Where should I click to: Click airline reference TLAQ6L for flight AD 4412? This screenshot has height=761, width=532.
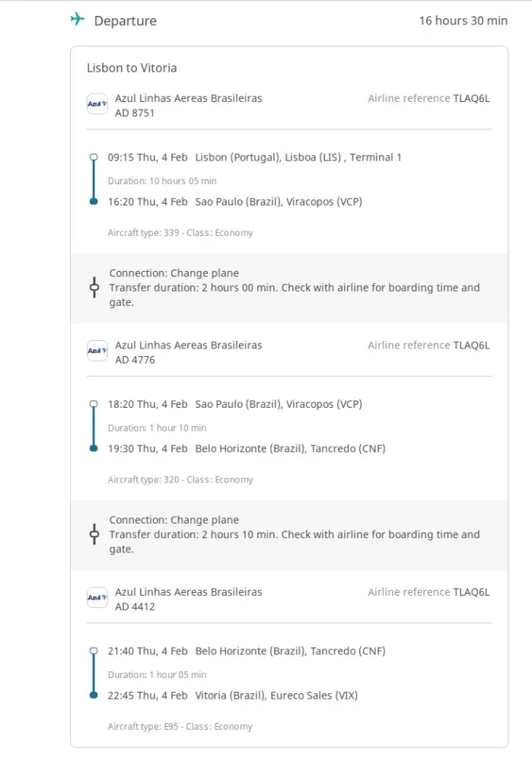(x=471, y=591)
